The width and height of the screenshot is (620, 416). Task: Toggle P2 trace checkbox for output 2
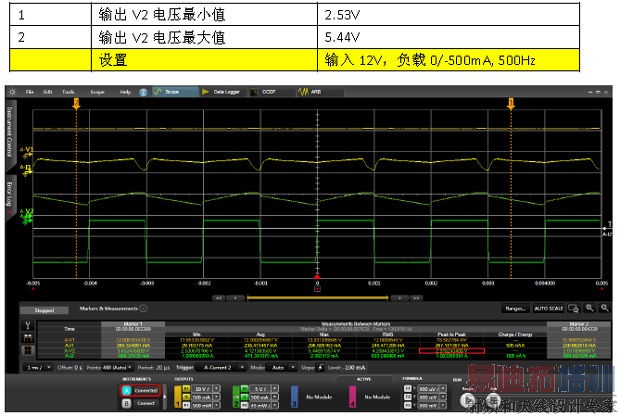coord(244,405)
